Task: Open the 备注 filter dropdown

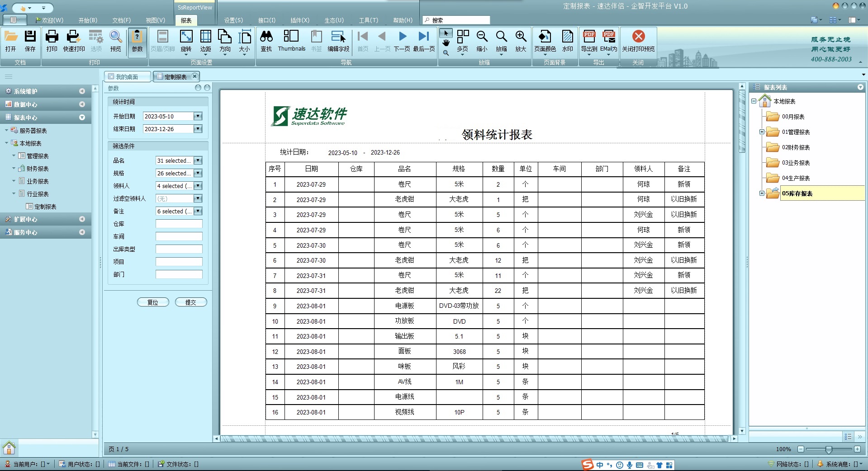Action: (x=198, y=211)
